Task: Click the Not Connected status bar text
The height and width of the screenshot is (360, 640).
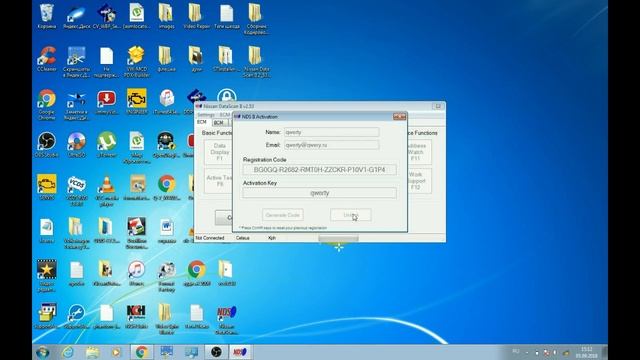Action: (x=210, y=238)
